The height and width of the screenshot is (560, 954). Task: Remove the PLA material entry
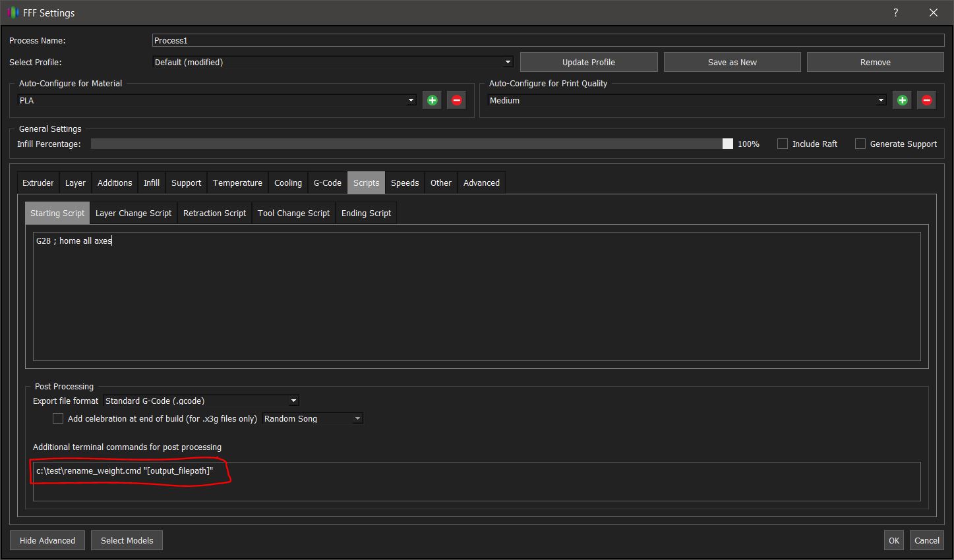(x=456, y=100)
